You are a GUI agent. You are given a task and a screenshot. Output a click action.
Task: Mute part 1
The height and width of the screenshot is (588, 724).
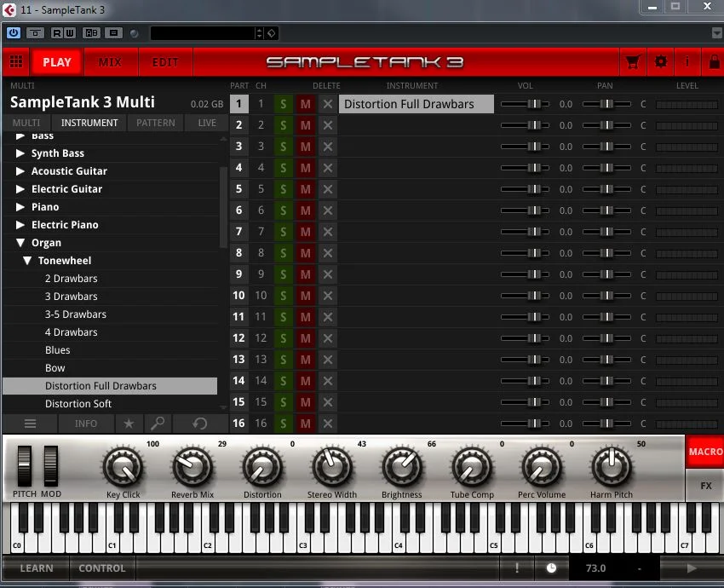(x=305, y=104)
